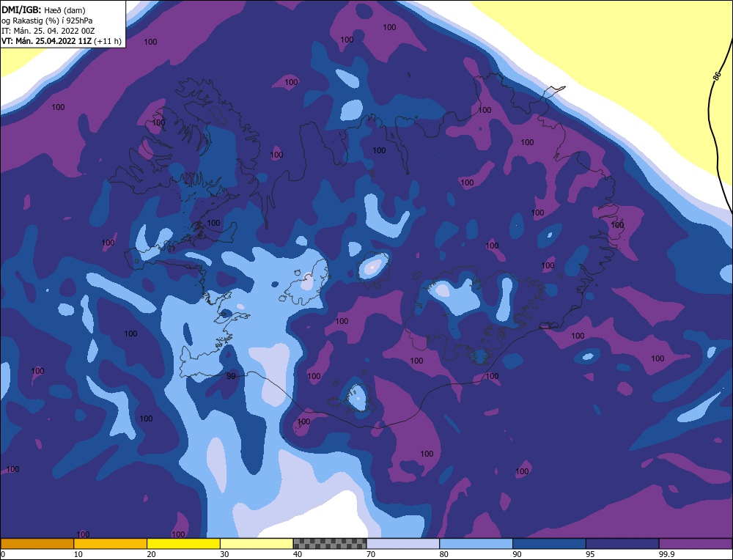Click the yellow 20-30 legend swatch
This screenshot has height=560, width=733.
183,543
